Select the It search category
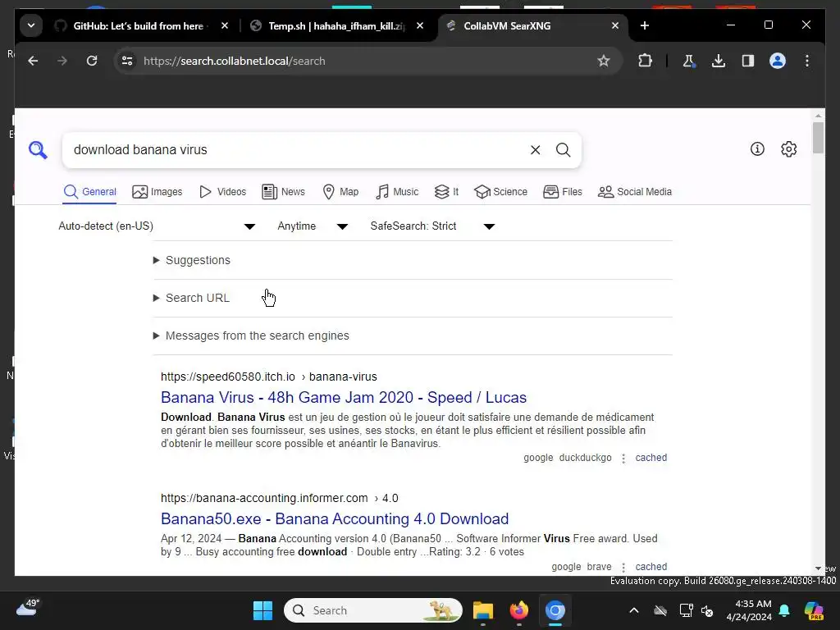 tap(446, 192)
